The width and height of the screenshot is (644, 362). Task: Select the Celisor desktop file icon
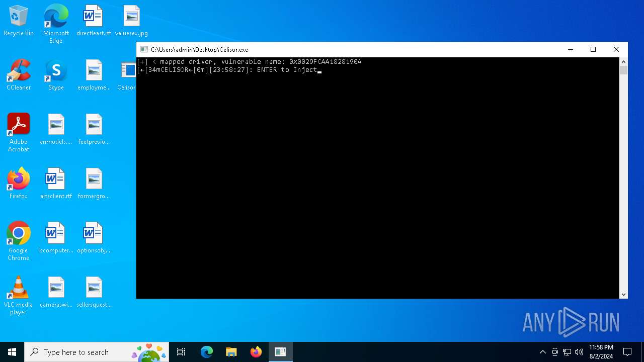tap(128, 75)
